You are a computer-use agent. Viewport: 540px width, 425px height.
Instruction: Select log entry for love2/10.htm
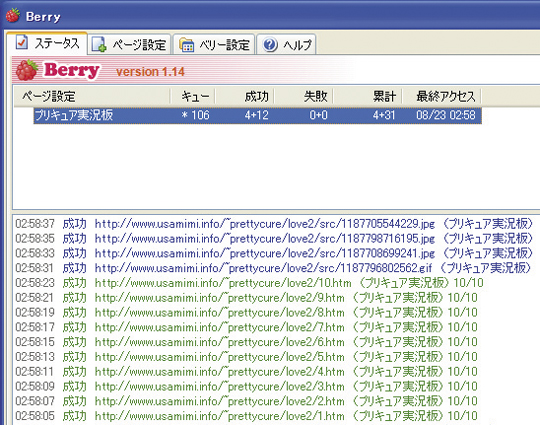[249, 283]
